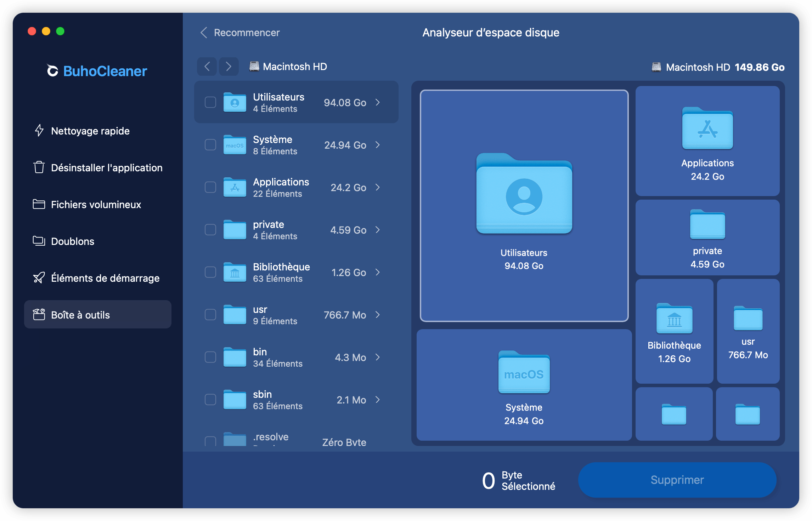Open Désinstaller l'application in sidebar

coord(98,167)
